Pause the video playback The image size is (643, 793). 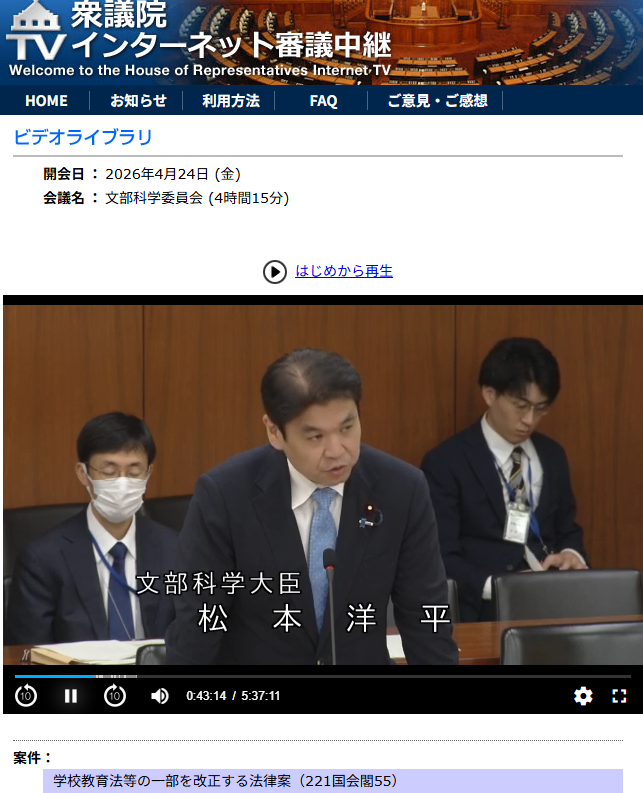pos(70,696)
